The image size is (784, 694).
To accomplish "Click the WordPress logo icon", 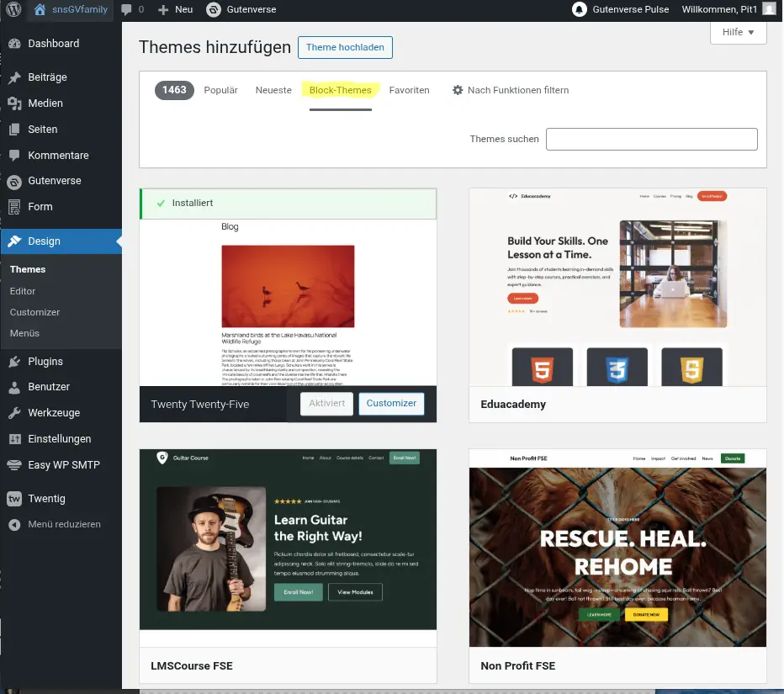I will 14,9.
